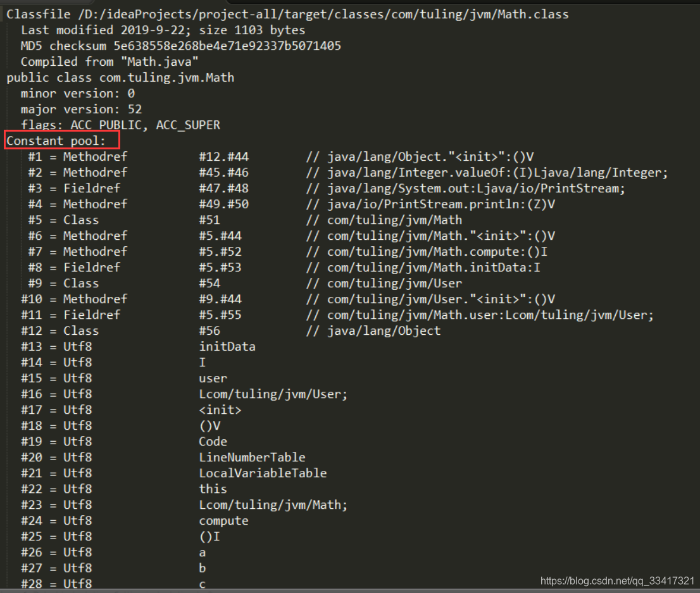Click the #17 Utf8 <init> row
Viewport: 700px width, 593px height.
[131, 410]
